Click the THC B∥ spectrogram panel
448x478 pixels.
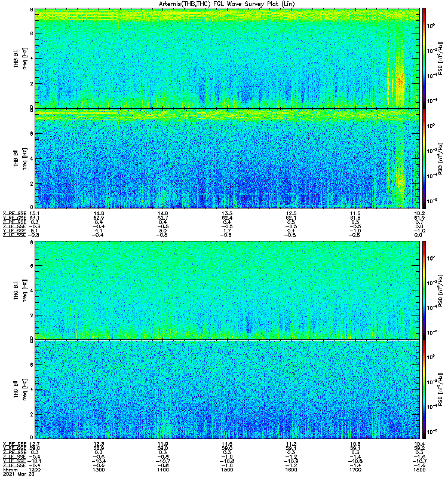point(227,390)
